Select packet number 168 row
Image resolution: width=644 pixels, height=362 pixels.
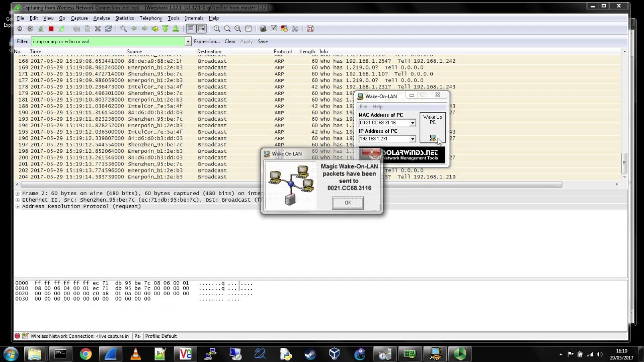point(316,61)
